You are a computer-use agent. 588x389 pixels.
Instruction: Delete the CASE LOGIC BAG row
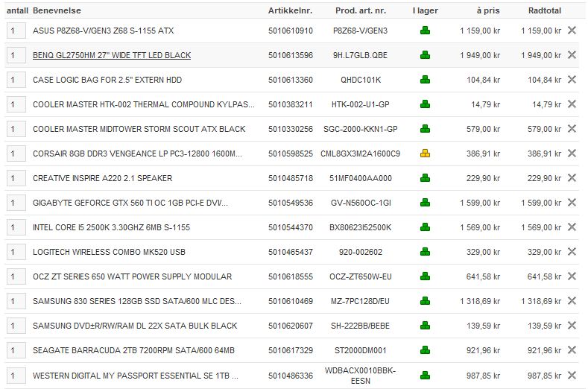pos(572,80)
